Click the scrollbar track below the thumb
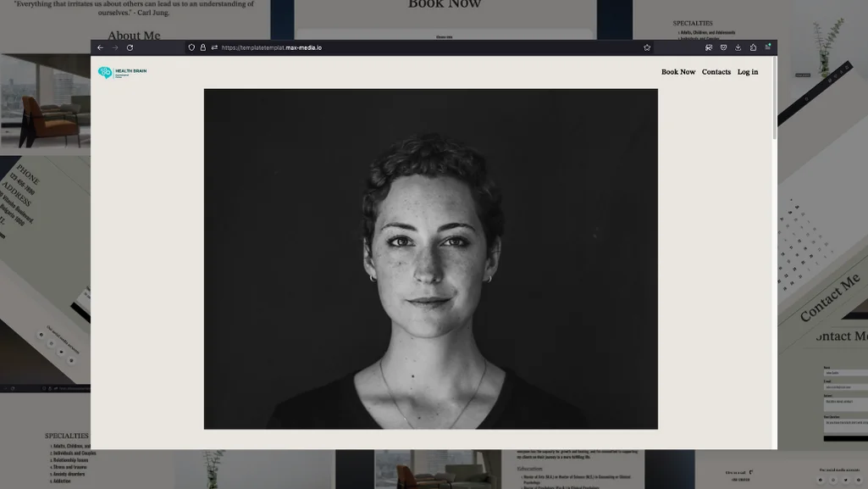Image resolution: width=868 pixels, height=489 pixels. click(774, 297)
